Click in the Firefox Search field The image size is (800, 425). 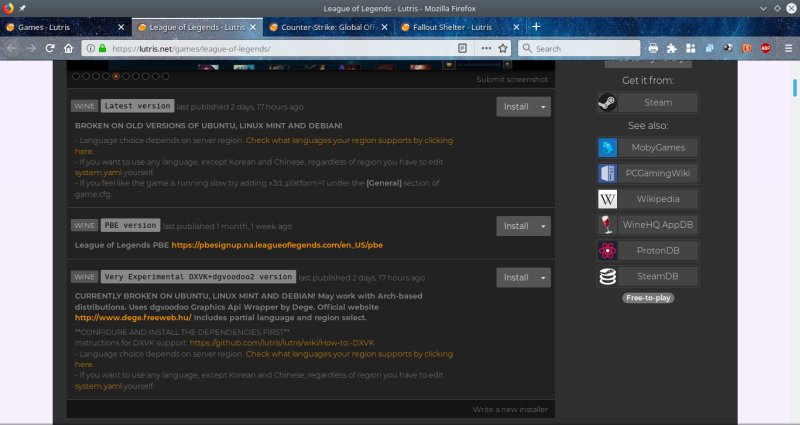click(579, 48)
